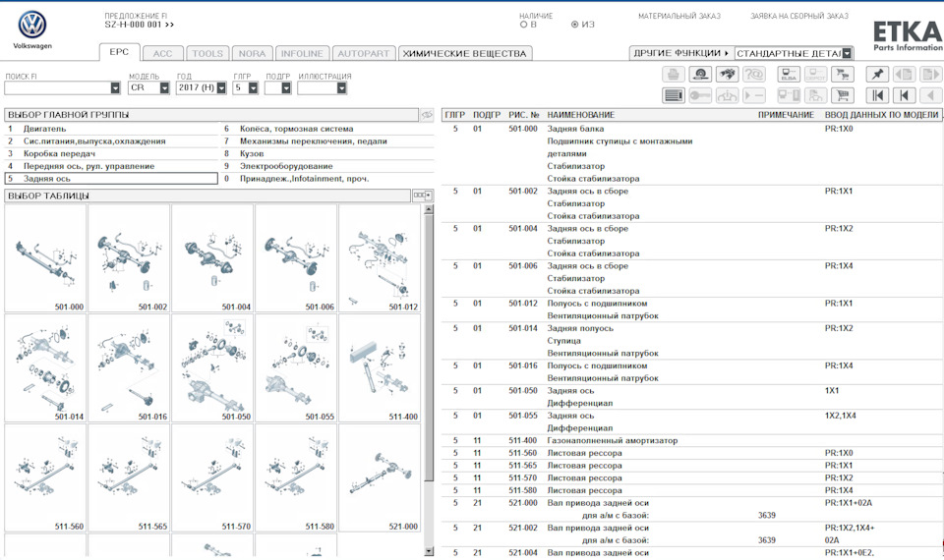The height and width of the screenshot is (560, 944).
Task: Open illustration thumbnail 521-000
Action: (380, 477)
